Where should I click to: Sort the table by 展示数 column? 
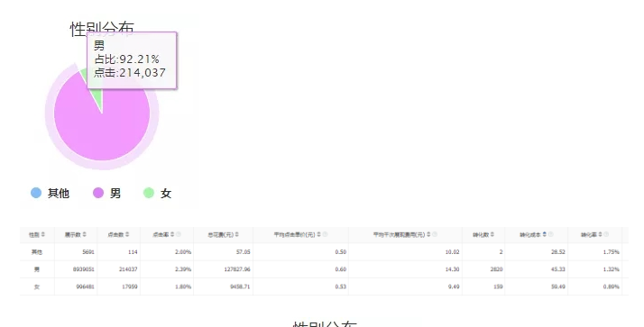tap(84, 234)
